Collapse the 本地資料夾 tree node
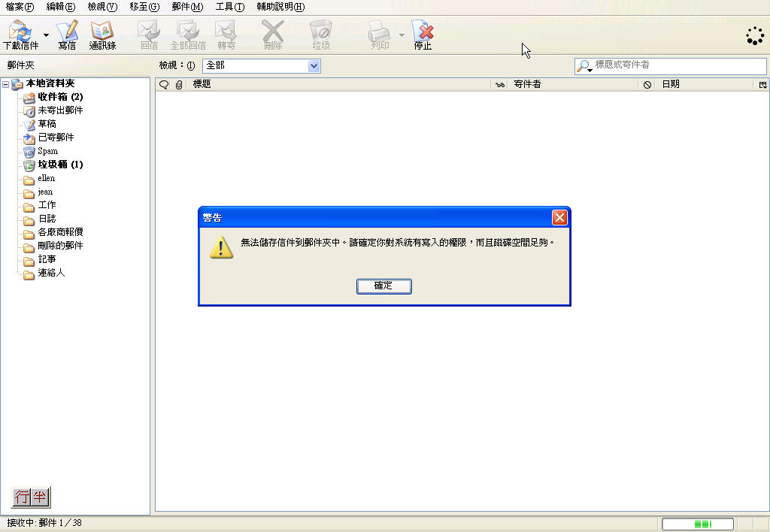This screenshot has width=770, height=532. 5,84
